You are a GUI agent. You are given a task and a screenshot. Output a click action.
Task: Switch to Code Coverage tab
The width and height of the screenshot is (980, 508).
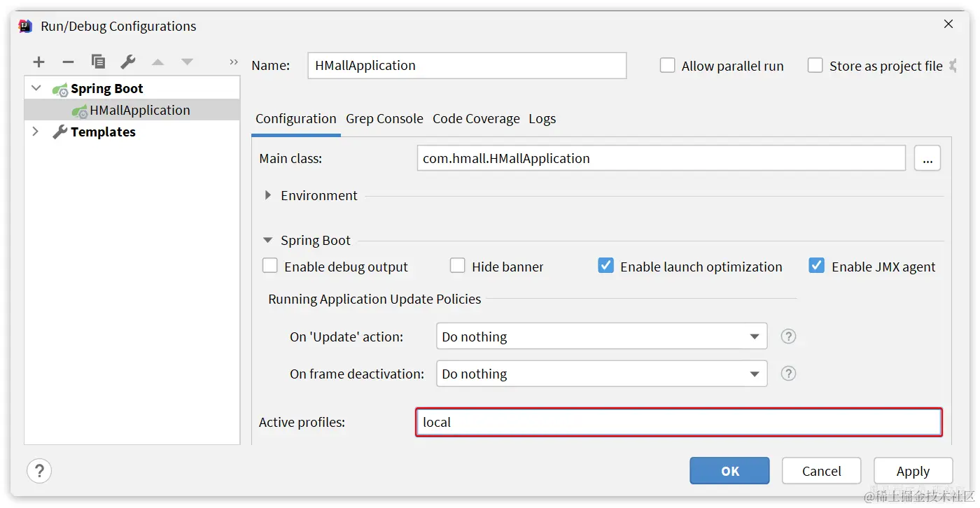476,119
